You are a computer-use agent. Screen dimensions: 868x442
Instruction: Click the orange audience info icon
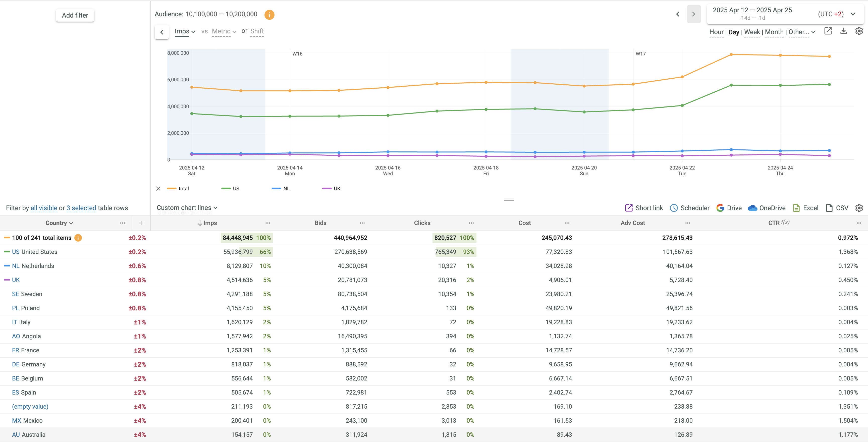269,15
